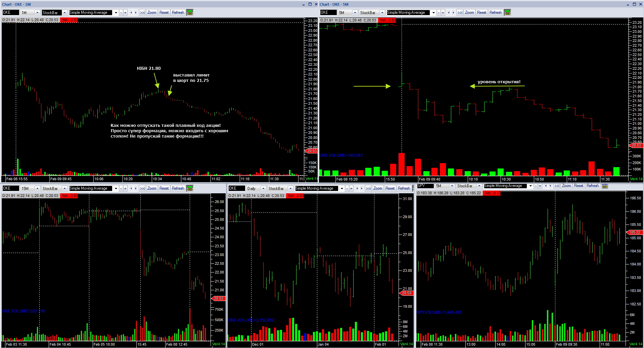The width and height of the screenshot is (644, 348).
Task: Click the plus button in the OKE 1M toolbar
Action: (x=125, y=12)
